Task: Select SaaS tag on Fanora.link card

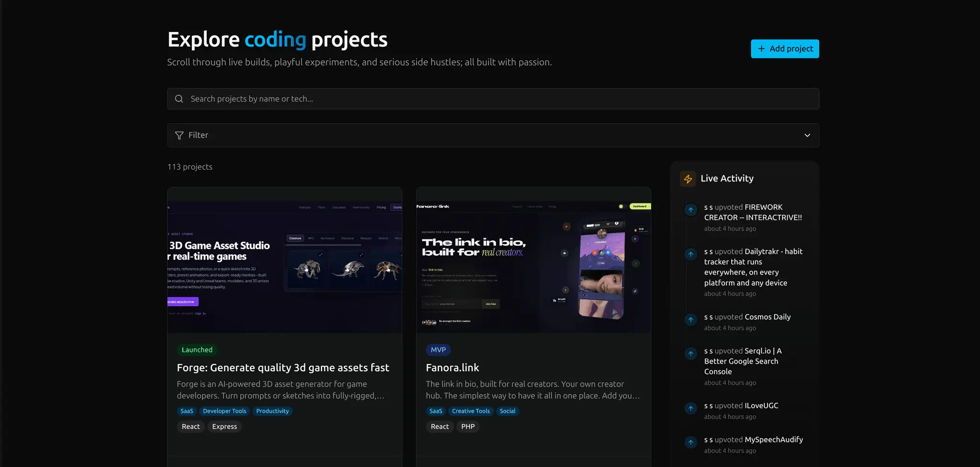Action: point(436,411)
